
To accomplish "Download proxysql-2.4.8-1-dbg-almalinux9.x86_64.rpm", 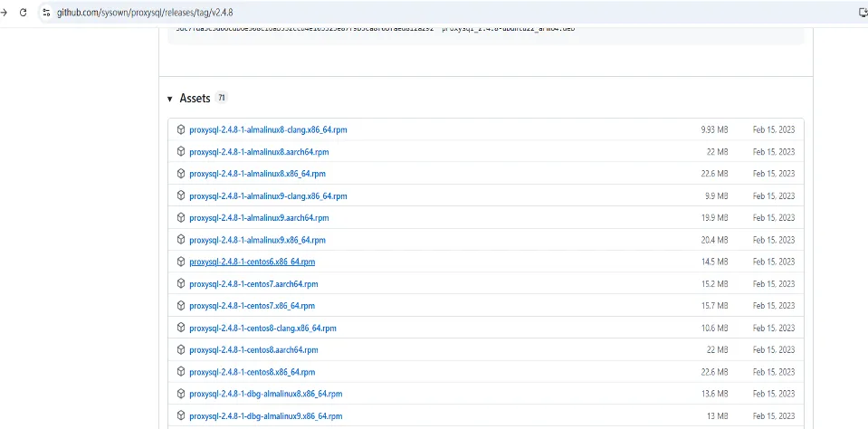I will (266, 415).
